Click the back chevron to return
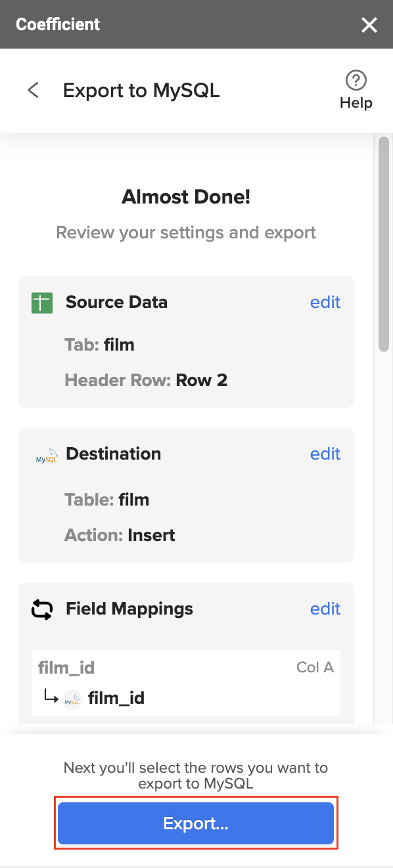This screenshot has width=393, height=868. tap(33, 90)
